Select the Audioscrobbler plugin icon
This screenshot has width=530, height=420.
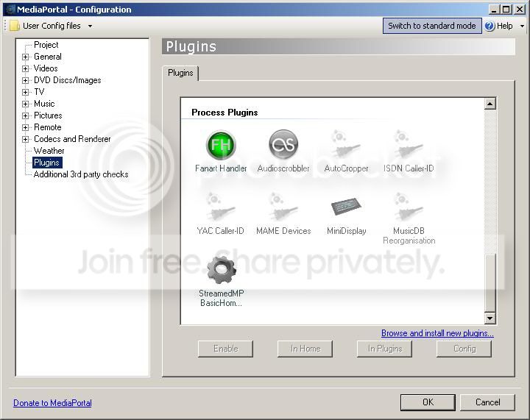(283, 144)
